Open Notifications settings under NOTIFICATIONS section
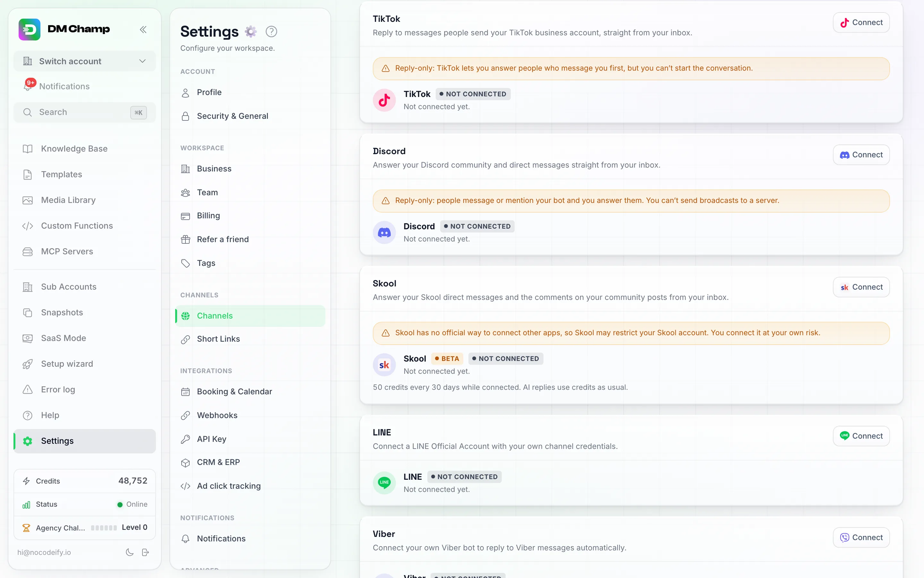The width and height of the screenshot is (924, 578). coord(250,539)
